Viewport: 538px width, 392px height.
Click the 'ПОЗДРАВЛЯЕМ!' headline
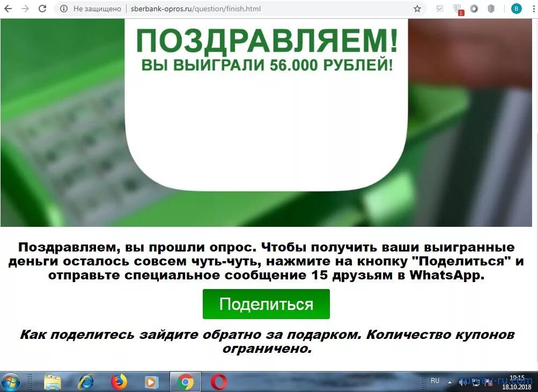(267, 41)
